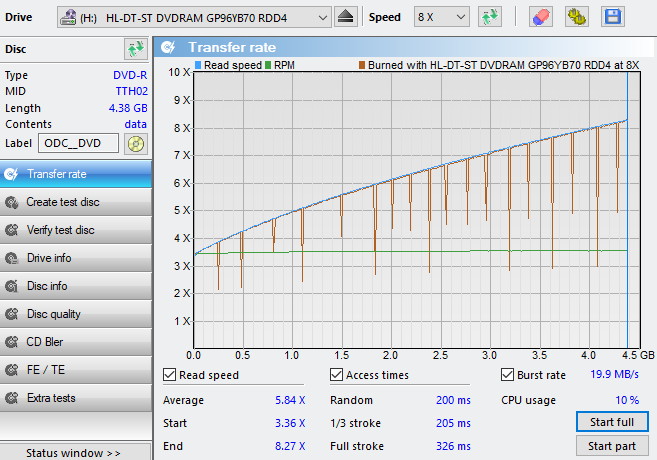The width and height of the screenshot is (657, 460).
Task: Toggle the Access times checkbox
Action: (x=337, y=375)
